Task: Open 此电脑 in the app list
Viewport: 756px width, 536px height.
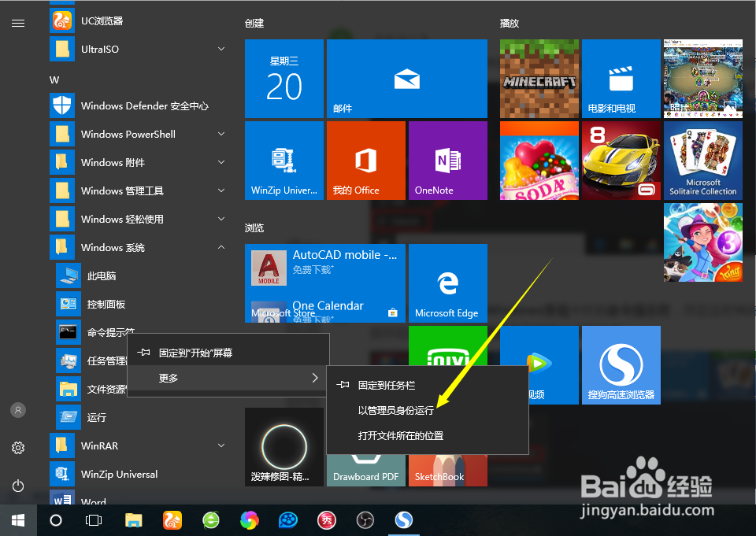Action: tap(140, 275)
